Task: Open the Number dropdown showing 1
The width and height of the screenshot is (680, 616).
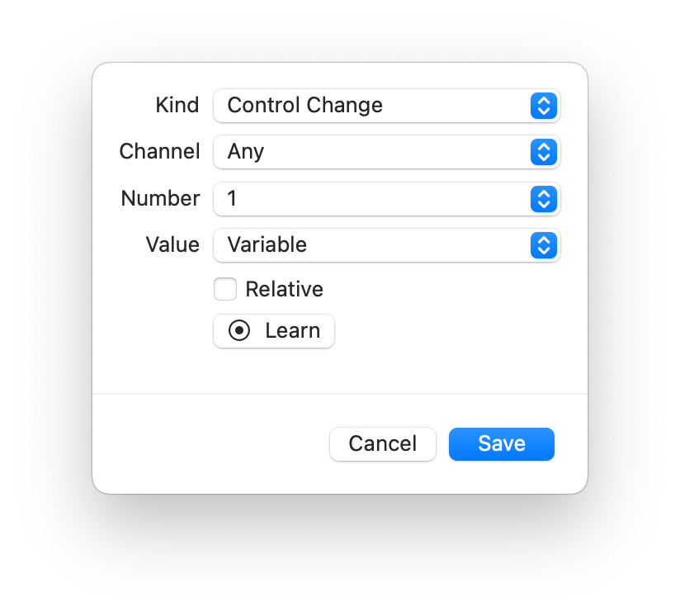Action: (371, 199)
